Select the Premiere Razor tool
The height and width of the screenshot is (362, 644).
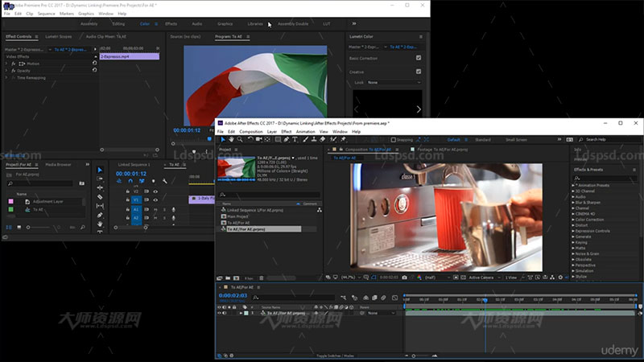click(100, 196)
